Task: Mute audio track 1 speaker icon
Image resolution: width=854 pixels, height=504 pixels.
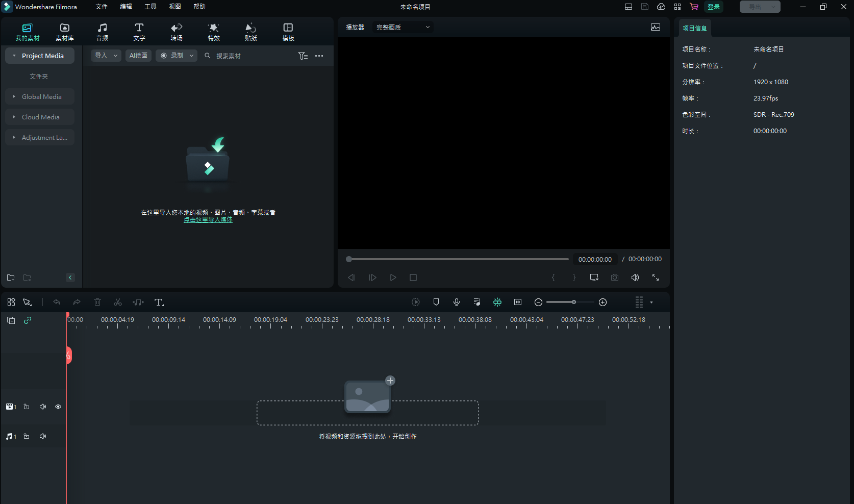Action: (x=43, y=436)
